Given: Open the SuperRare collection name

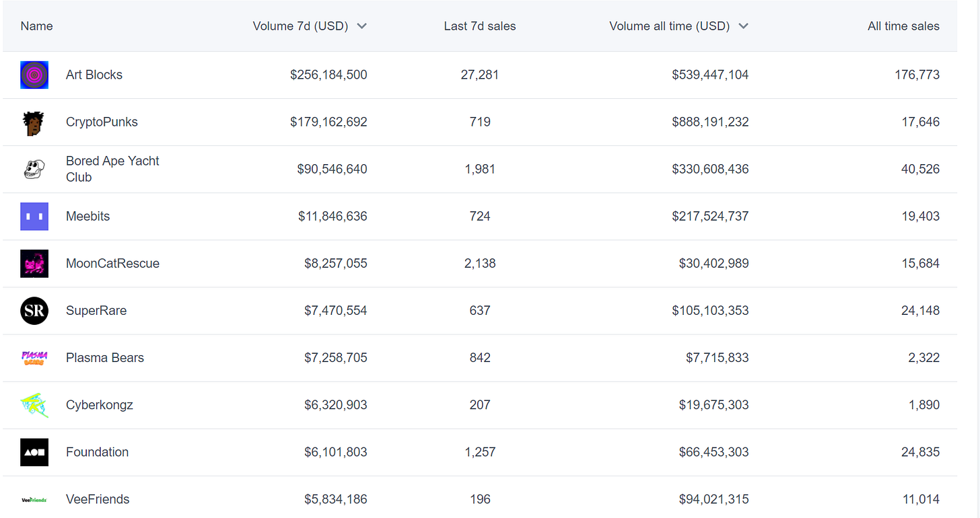Looking at the screenshot, I should click(96, 310).
